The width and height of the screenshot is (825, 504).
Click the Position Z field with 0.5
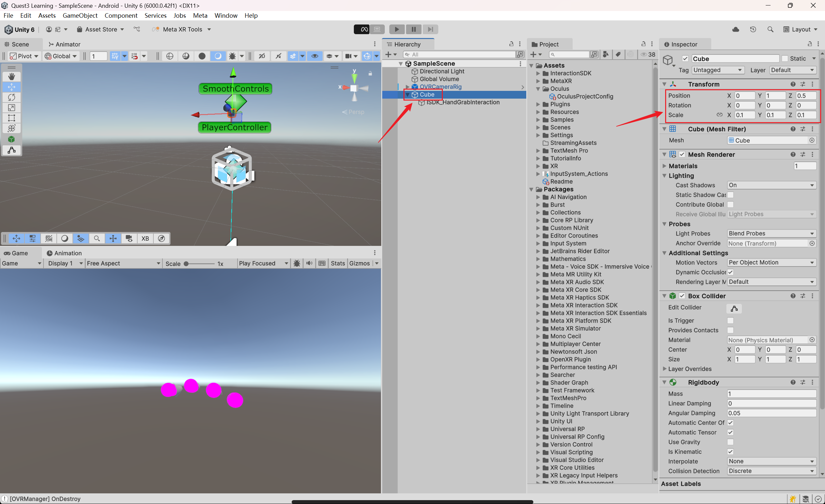(806, 96)
